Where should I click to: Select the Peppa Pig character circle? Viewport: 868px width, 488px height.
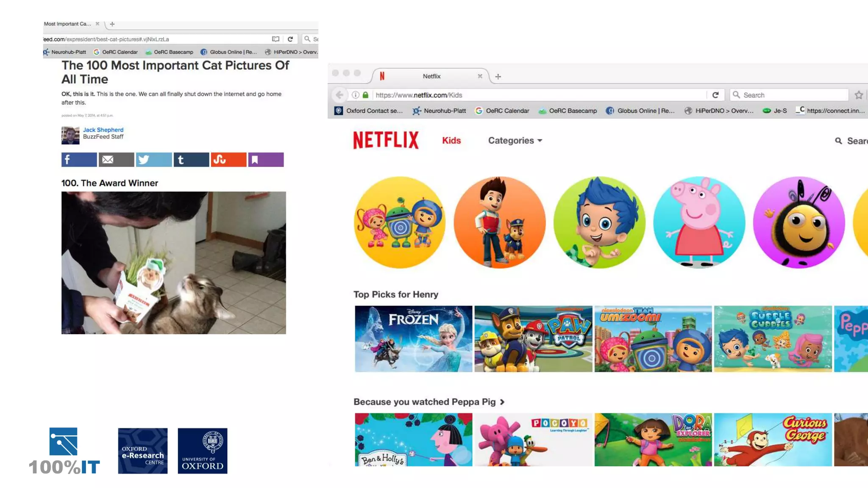pyautogui.click(x=699, y=222)
